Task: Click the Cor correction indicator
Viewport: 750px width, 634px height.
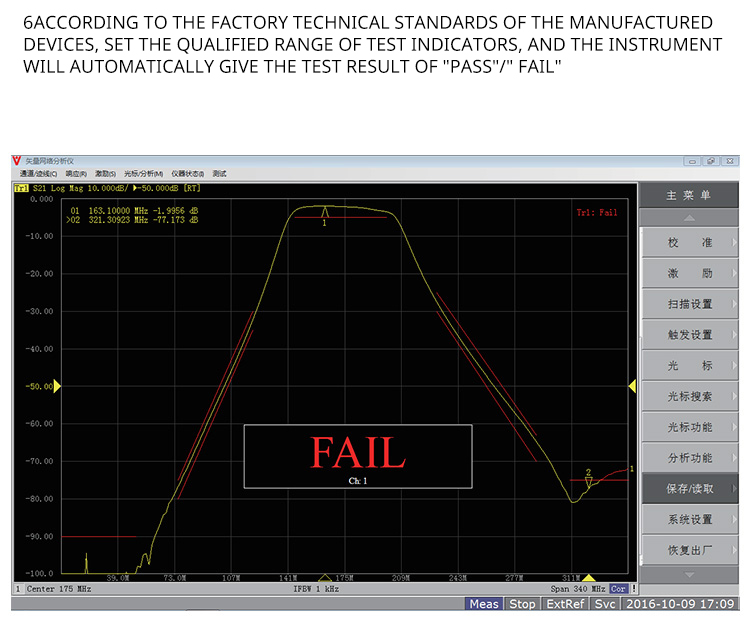Action: (x=619, y=589)
